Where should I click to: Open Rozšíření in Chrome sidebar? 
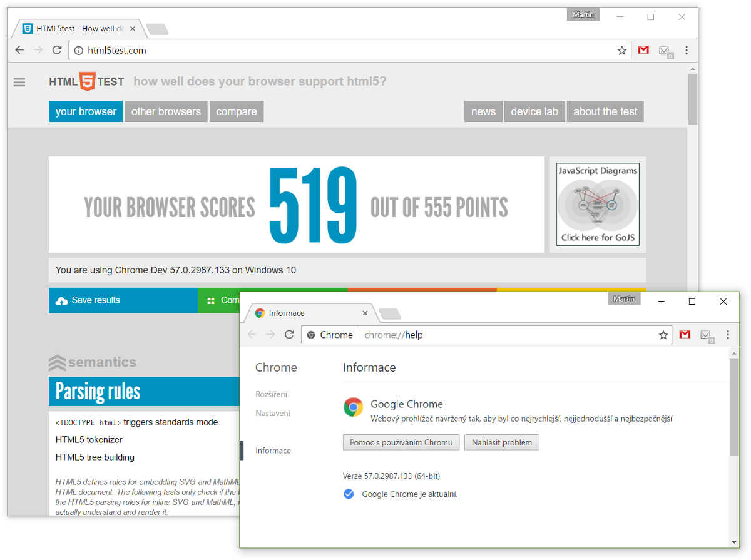pos(272,394)
